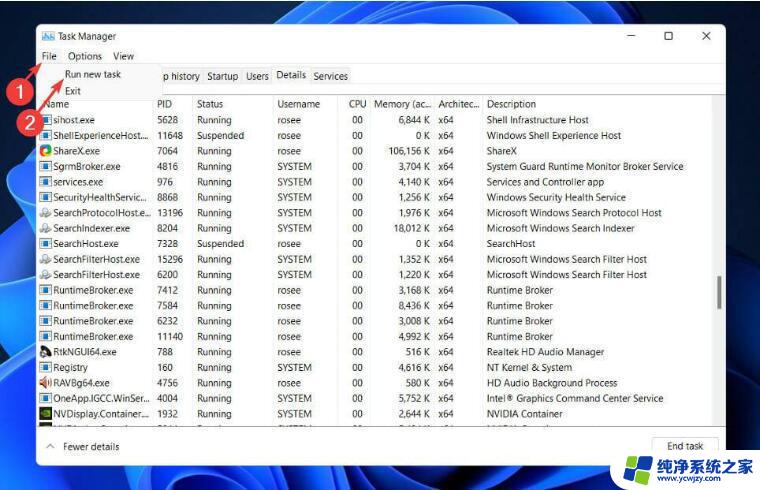Viewport: 760px width, 490px height.
Task: Click the ShellExperienceHost process icon
Action: click(46, 135)
